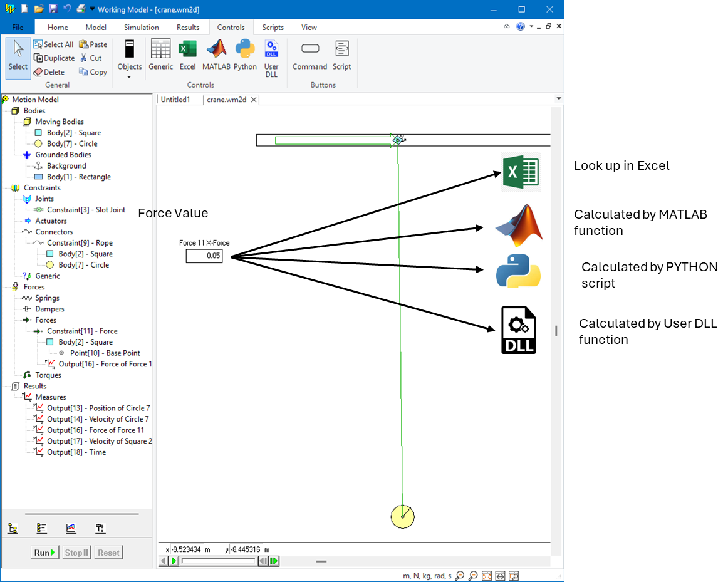Viewport: 728px width, 582px height.
Task: Cut the selection with the scissors
Action: [91, 58]
